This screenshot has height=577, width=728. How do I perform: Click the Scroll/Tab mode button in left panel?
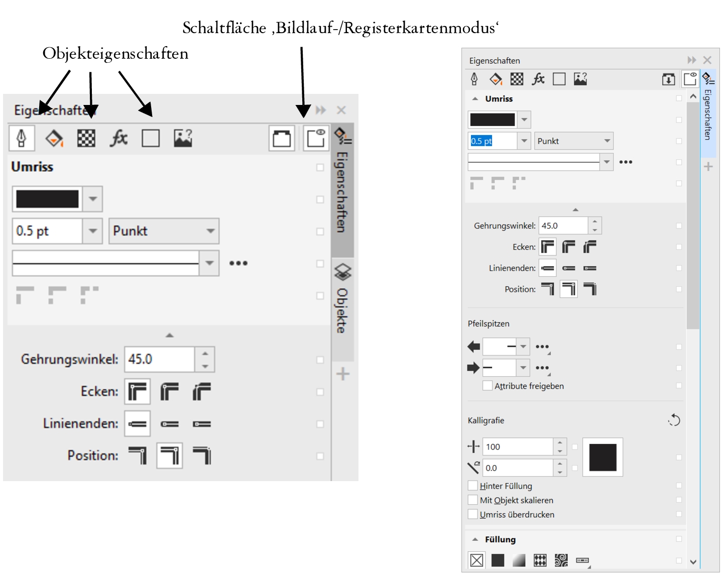tap(315, 138)
